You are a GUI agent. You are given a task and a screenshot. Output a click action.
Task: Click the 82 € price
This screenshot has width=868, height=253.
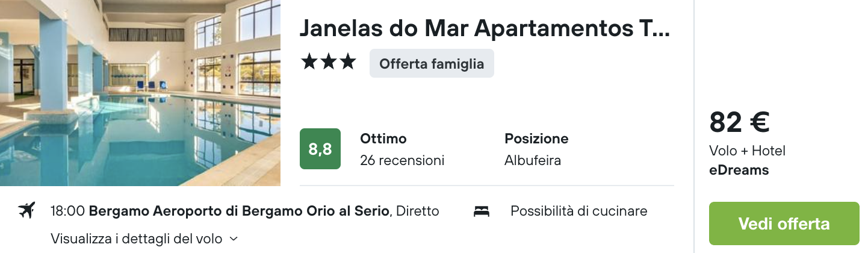tap(739, 122)
